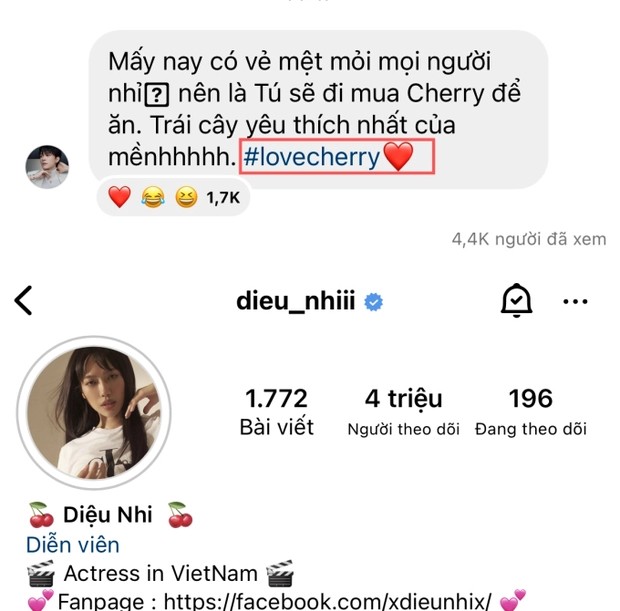Tap the message bubble about Cherry
Image resolution: width=620 pixels, height=611 pixels.
318,107
